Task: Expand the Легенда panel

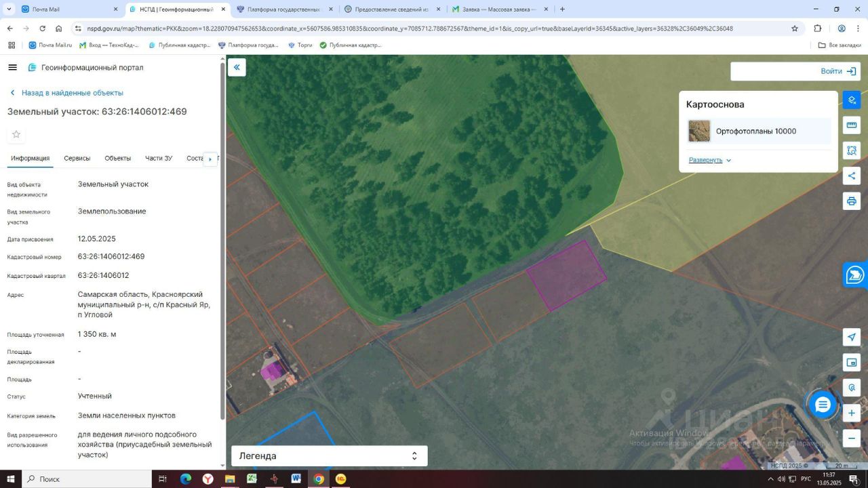Action: pyautogui.click(x=330, y=456)
